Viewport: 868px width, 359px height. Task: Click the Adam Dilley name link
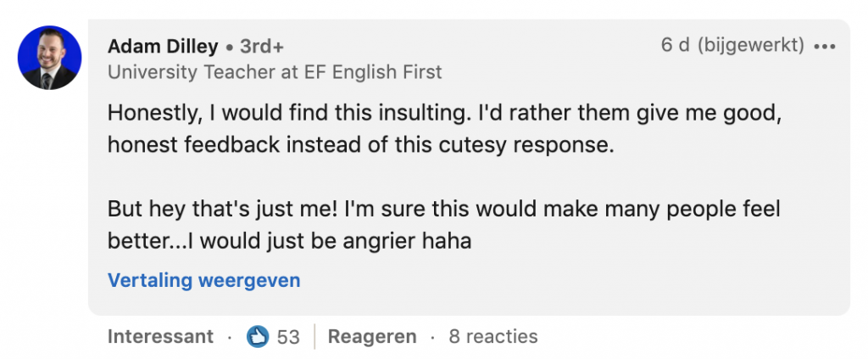point(163,46)
